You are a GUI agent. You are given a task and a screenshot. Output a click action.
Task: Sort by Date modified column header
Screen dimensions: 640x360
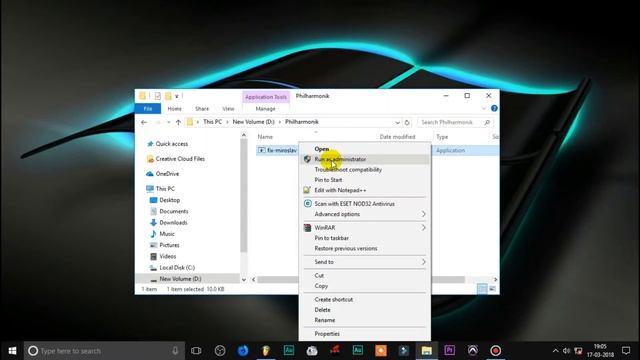click(x=397, y=137)
